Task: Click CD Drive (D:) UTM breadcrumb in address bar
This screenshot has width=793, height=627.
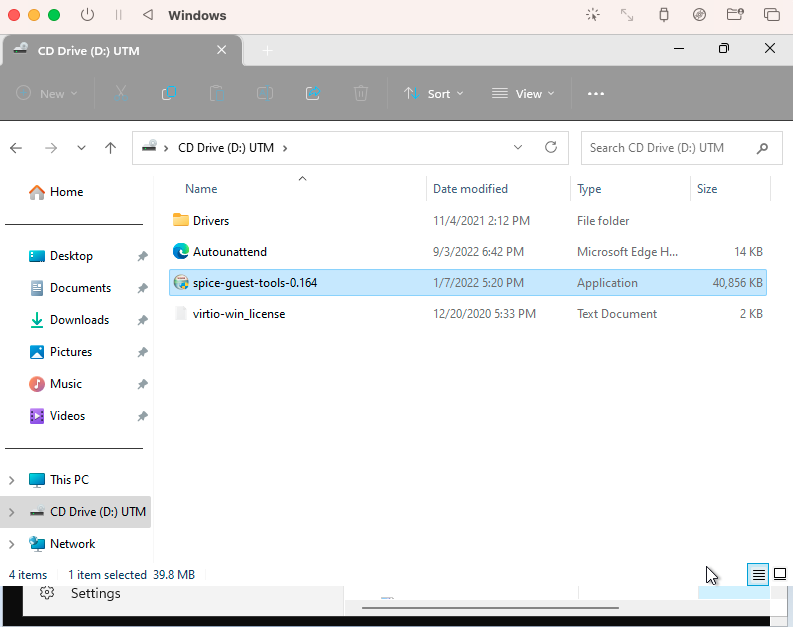Action: [226, 148]
